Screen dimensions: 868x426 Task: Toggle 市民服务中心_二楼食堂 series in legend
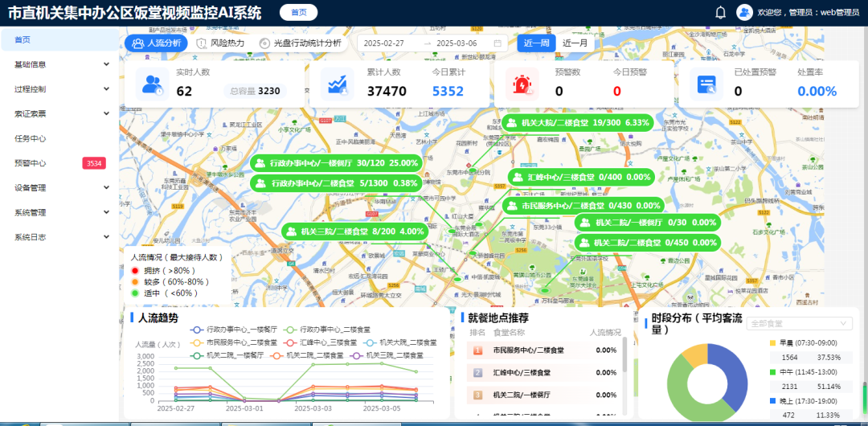point(233,342)
